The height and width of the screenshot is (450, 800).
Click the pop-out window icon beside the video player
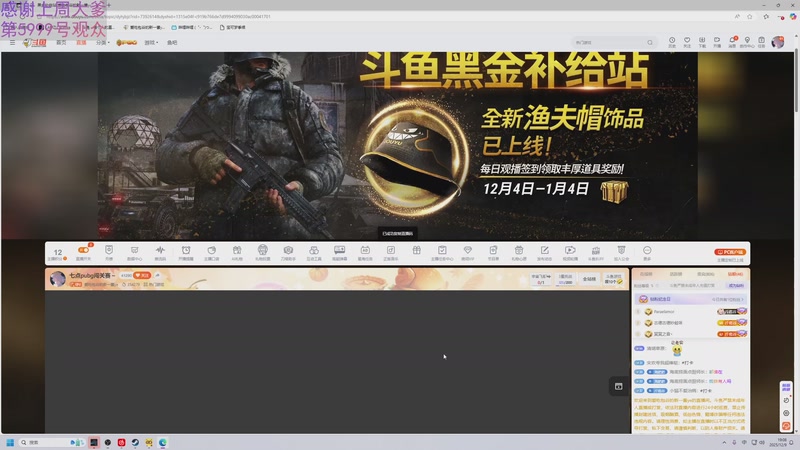pyautogui.click(x=618, y=386)
